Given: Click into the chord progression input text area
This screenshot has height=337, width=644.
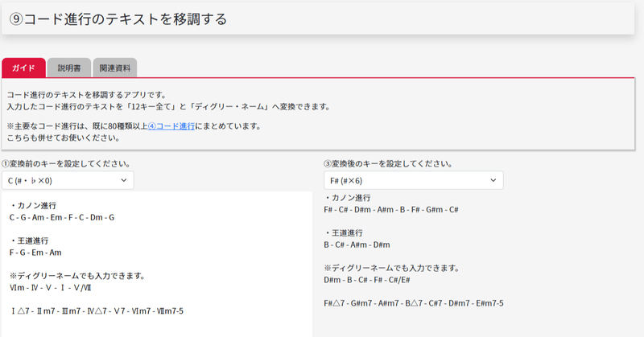Looking at the screenshot, I should [157, 264].
